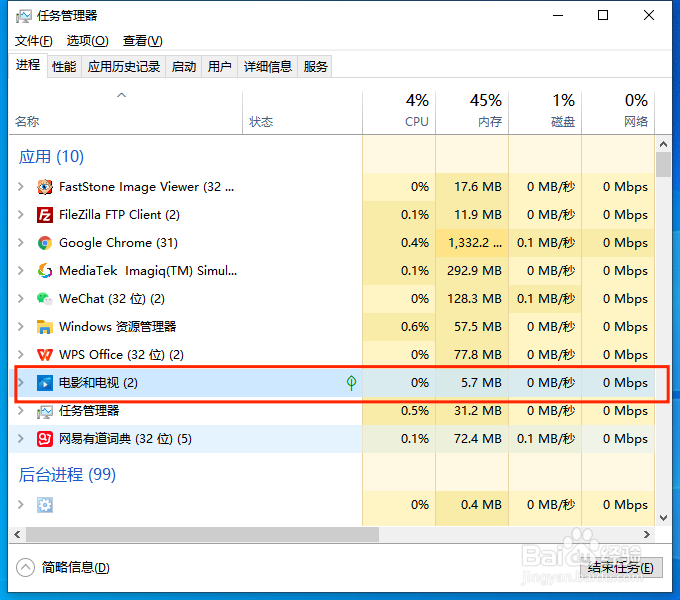The height and width of the screenshot is (600, 680).
Task: Expand the FileZilla FTP Client group
Action: coord(20,215)
